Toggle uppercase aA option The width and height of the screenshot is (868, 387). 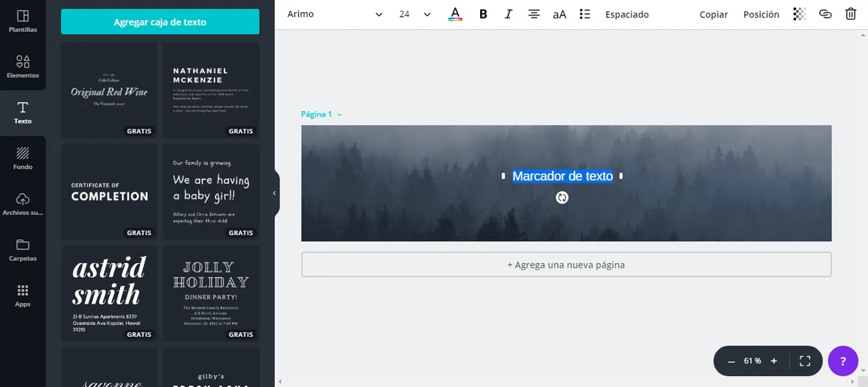[559, 14]
